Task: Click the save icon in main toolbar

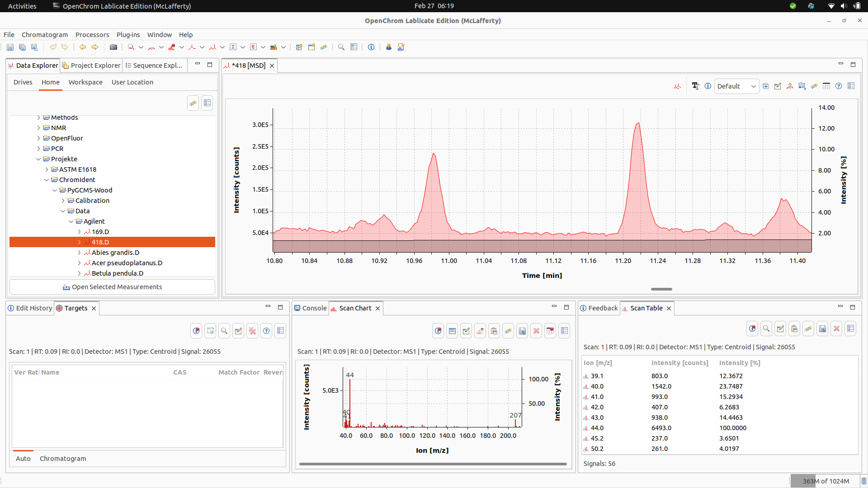Action: click(x=10, y=47)
